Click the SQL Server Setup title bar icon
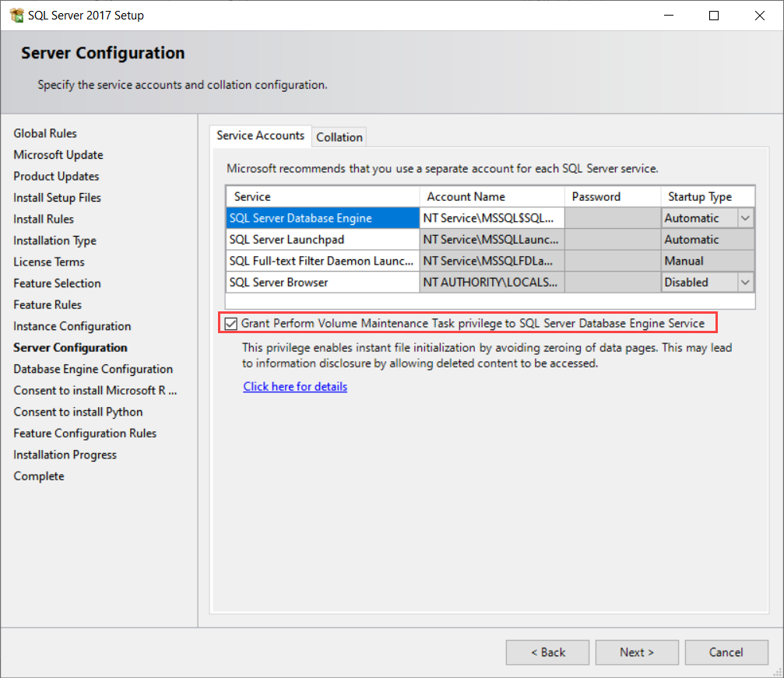784x678 pixels. click(16, 16)
